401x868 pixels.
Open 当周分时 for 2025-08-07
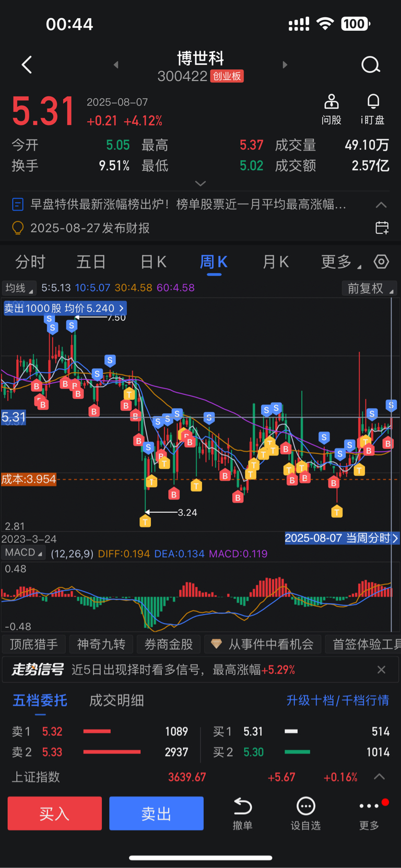(x=341, y=538)
